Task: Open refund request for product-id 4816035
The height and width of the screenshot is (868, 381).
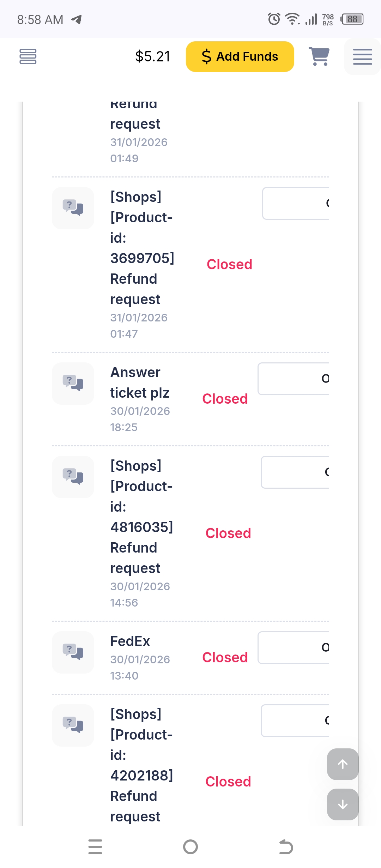Action: pos(141,517)
